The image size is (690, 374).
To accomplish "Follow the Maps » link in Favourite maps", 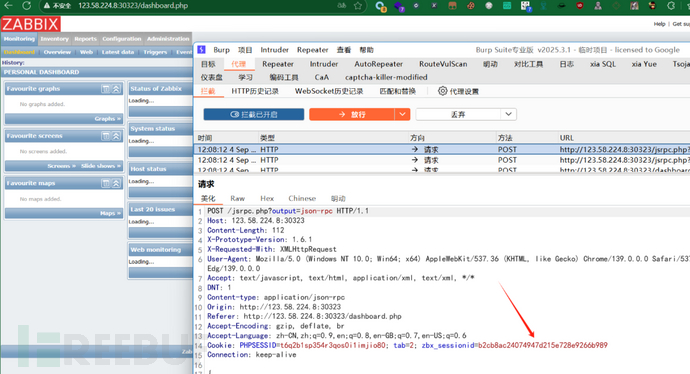I will pyautogui.click(x=110, y=213).
